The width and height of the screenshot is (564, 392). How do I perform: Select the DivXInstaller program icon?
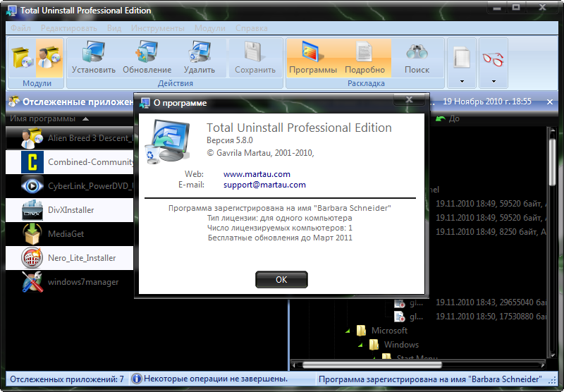point(32,210)
